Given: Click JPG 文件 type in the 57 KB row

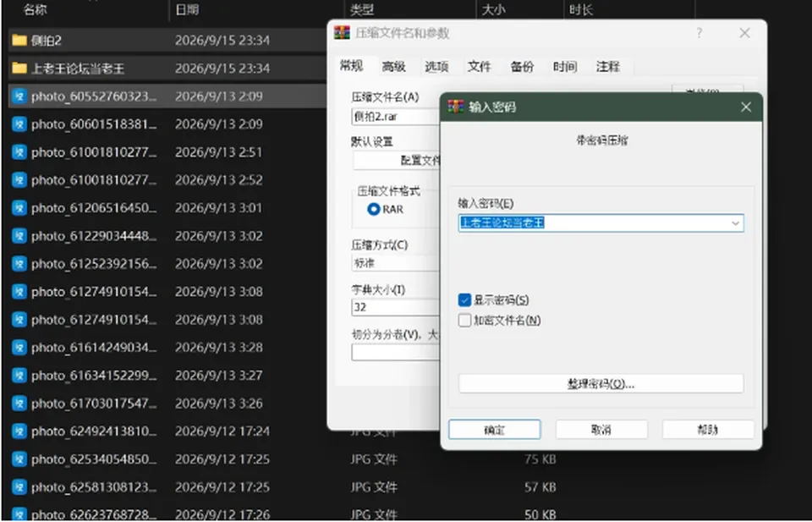Looking at the screenshot, I should 374,487.
